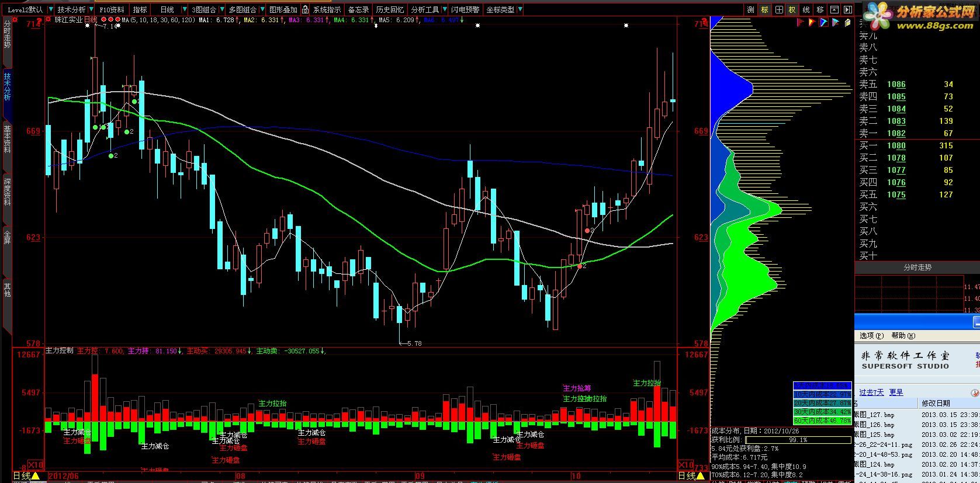
Task: Click the 移 move chart icon
Action: [820, 10]
